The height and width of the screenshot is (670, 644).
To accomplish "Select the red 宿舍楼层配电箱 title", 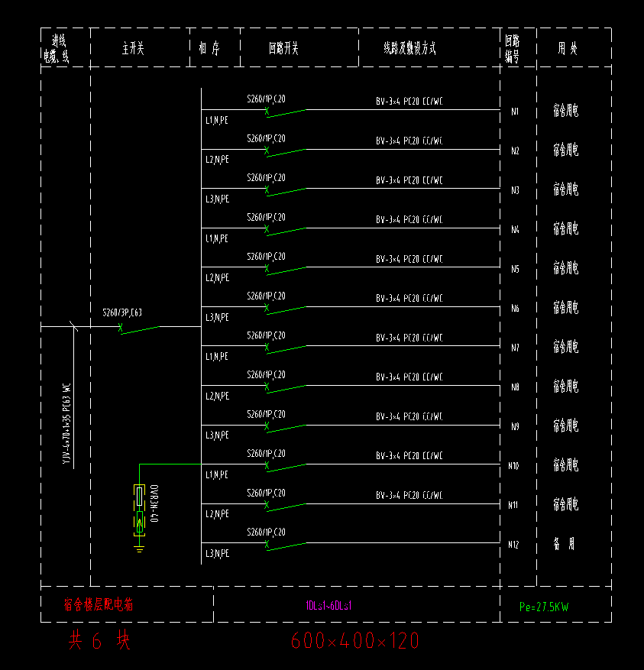I will pyautogui.click(x=99, y=604).
